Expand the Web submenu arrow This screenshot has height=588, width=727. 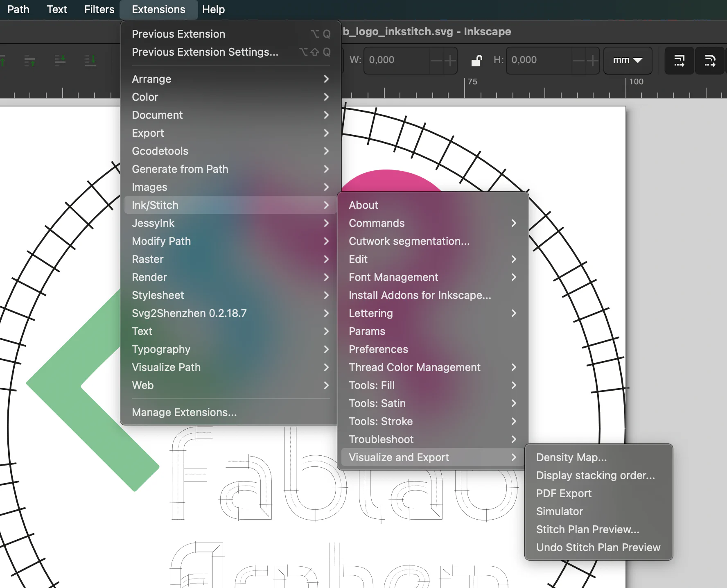326,385
